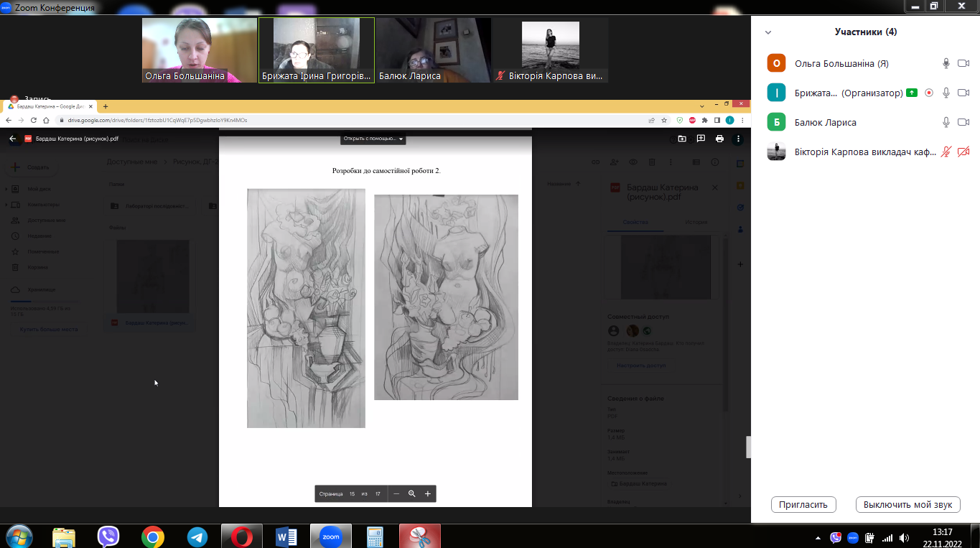Select the Бардаш Катерина browser tab

[x=50, y=106]
